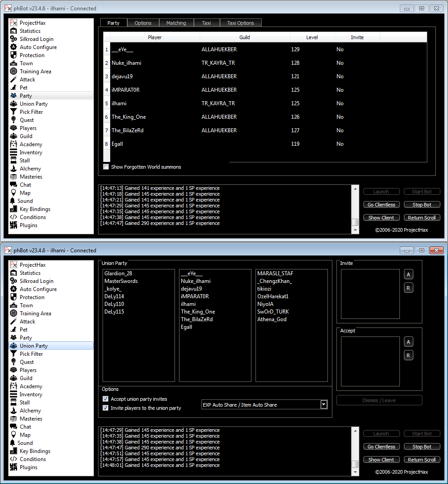Select Alchemy icon in the upper window sidebar

coord(13,169)
